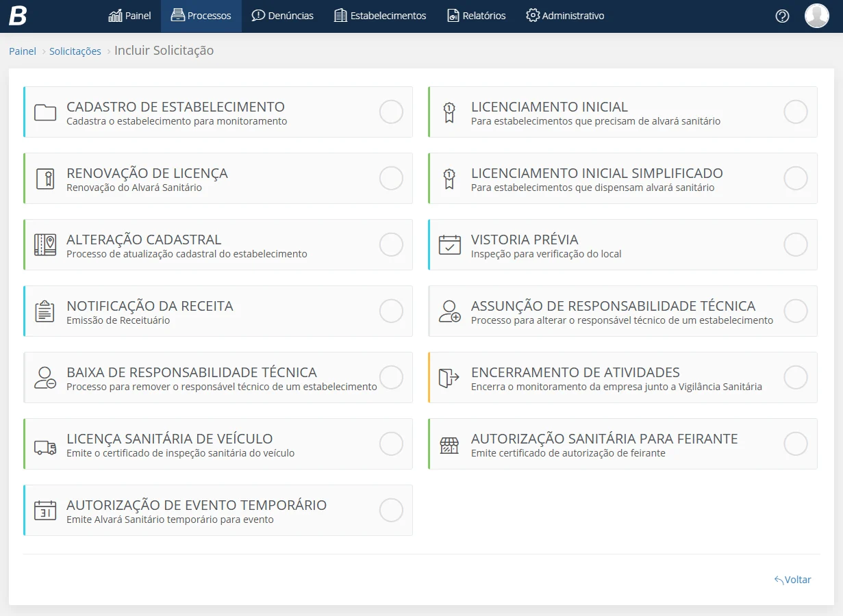Select the Cadastro de Estabelecimento radio button
The image size is (843, 616).
click(391, 112)
